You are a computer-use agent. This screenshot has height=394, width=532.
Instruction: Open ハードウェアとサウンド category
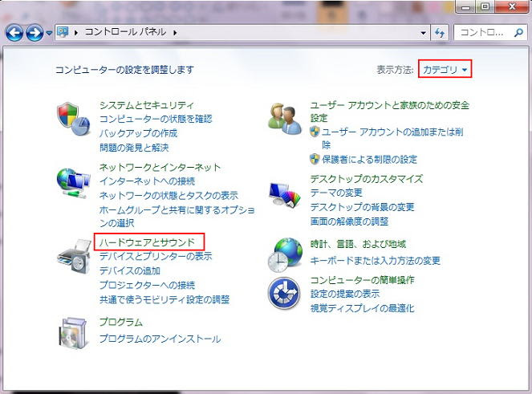[x=148, y=242]
